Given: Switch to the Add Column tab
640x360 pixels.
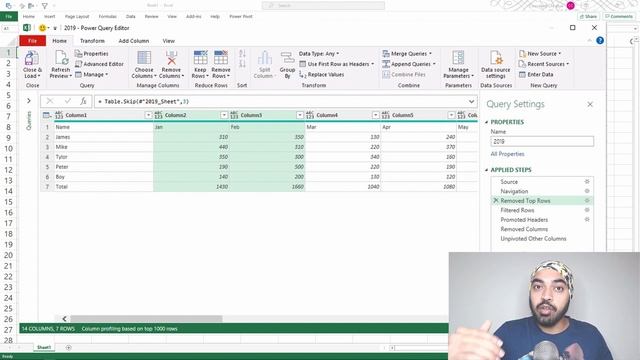Looking at the screenshot, I should tap(133, 41).
